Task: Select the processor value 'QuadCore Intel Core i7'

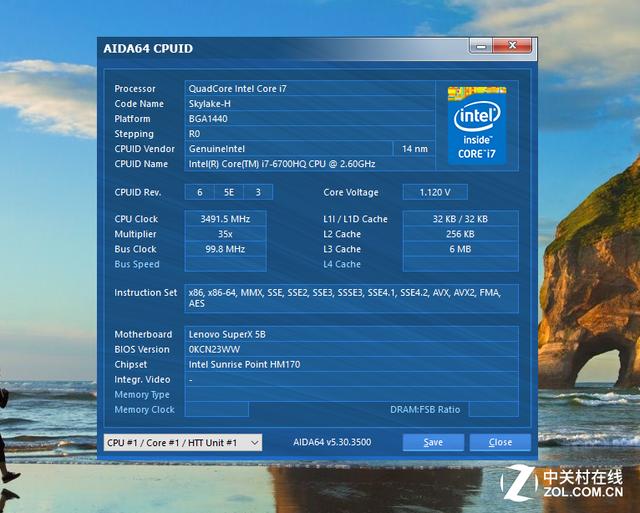Action: [x=238, y=89]
